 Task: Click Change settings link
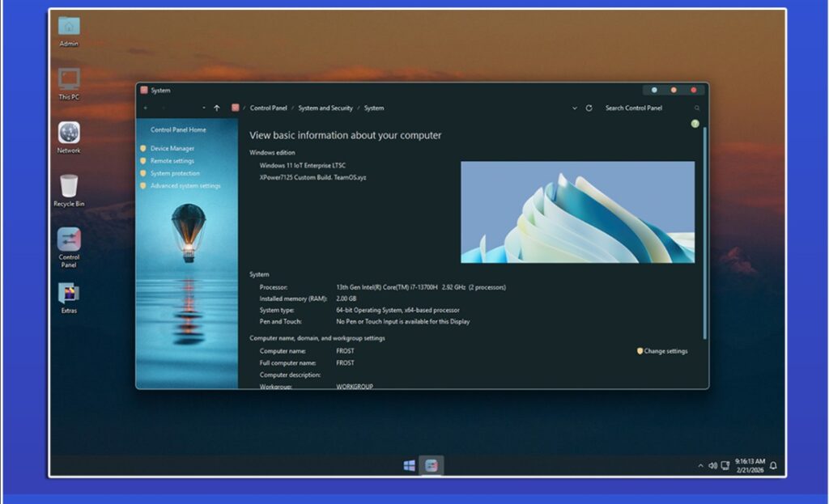click(x=665, y=351)
